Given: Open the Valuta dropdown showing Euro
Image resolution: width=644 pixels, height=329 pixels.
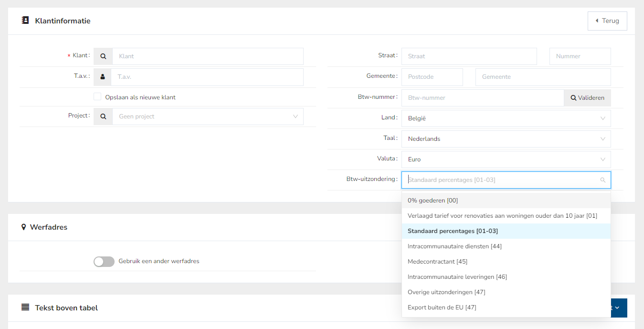Looking at the screenshot, I should pos(506,159).
